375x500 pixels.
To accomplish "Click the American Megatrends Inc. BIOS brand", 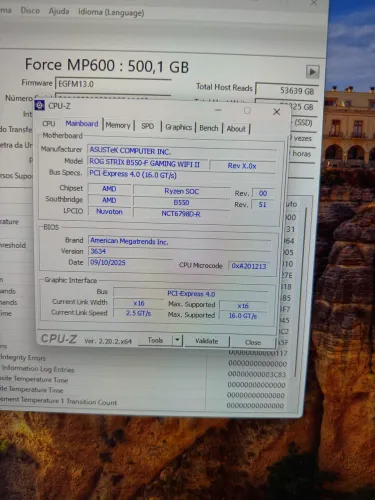I will pos(180,241).
